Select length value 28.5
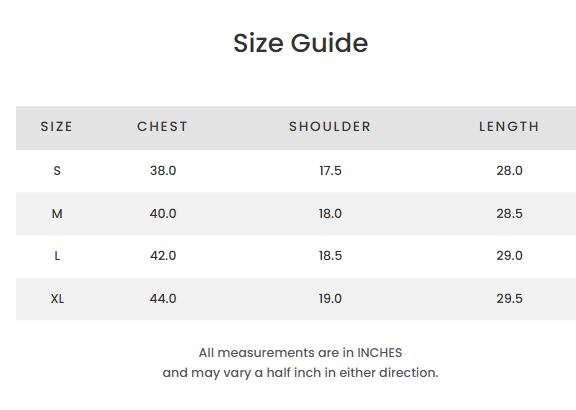The width and height of the screenshot is (576, 410). point(510,213)
